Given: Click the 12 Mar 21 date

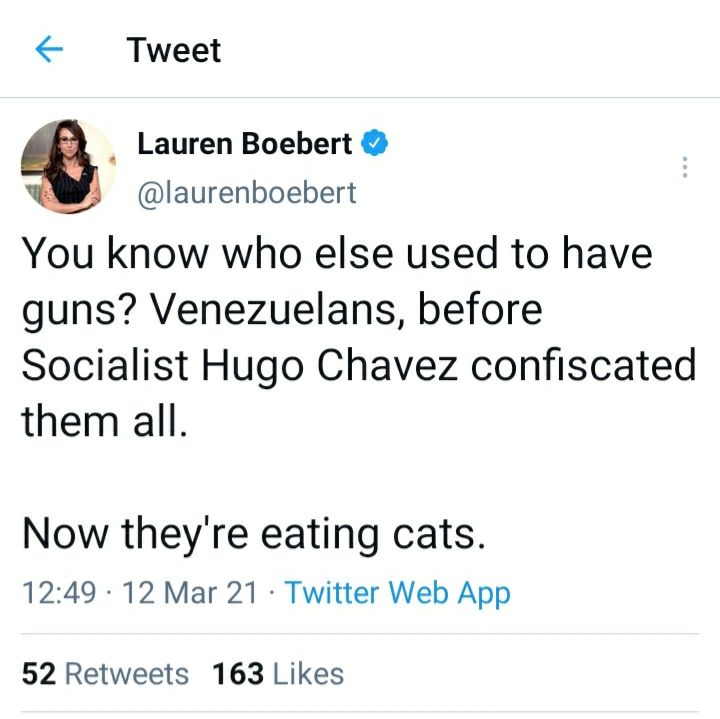Looking at the screenshot, I should 189,592.
